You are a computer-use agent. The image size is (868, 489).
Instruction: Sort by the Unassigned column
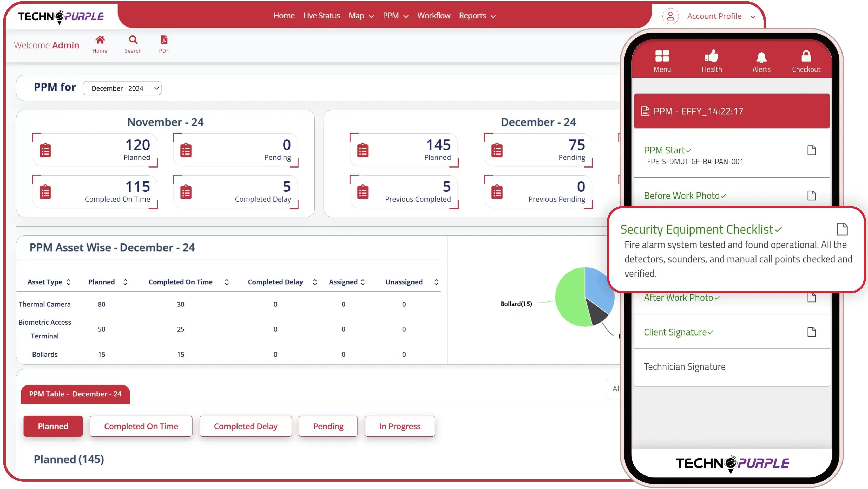click(436, 282)
